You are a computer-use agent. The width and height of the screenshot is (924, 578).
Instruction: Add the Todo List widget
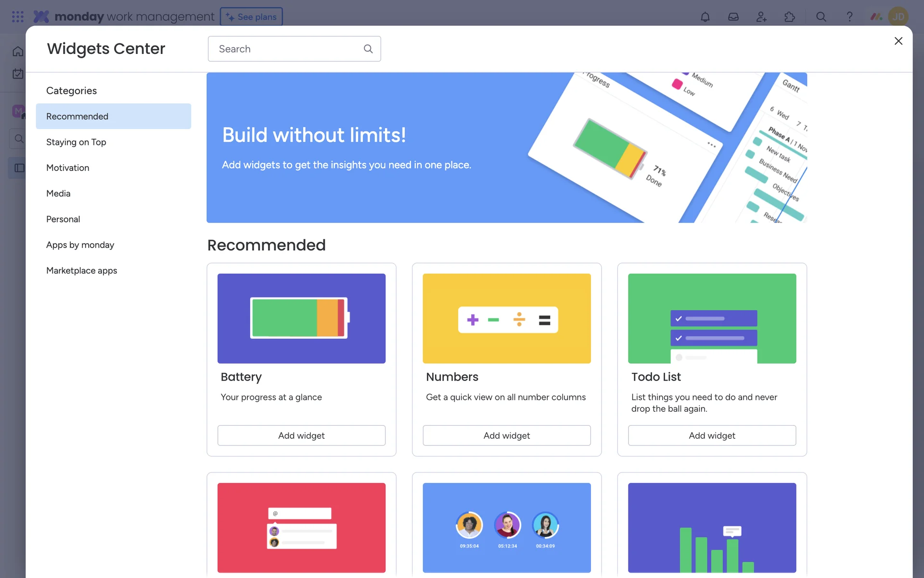pyautogui.click(x=712, y=435)
